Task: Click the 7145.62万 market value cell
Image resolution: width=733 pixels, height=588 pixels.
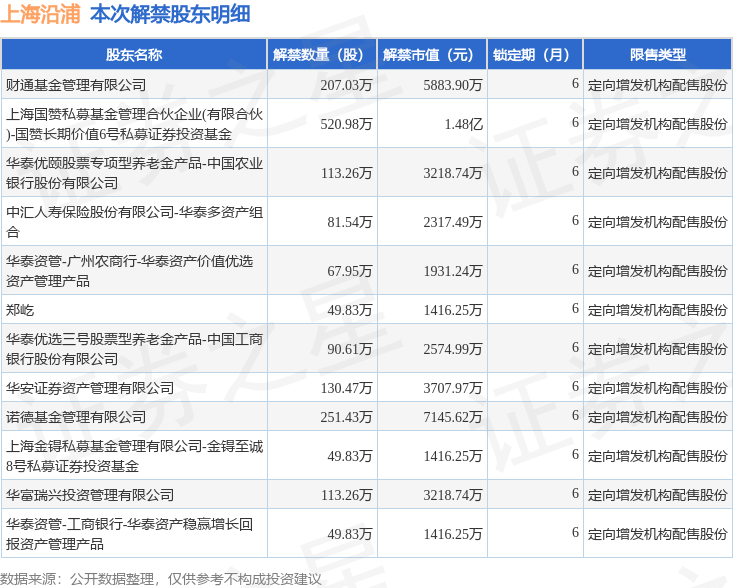Action: [453, 417]
